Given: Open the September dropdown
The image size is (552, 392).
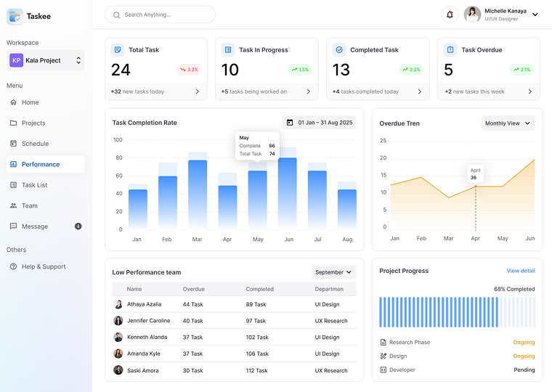Looking at the screenshot, I should point(333,272).
